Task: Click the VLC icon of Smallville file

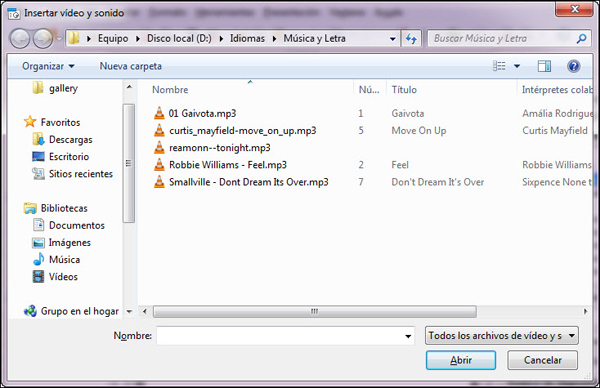Action: [x=159, y=182]
